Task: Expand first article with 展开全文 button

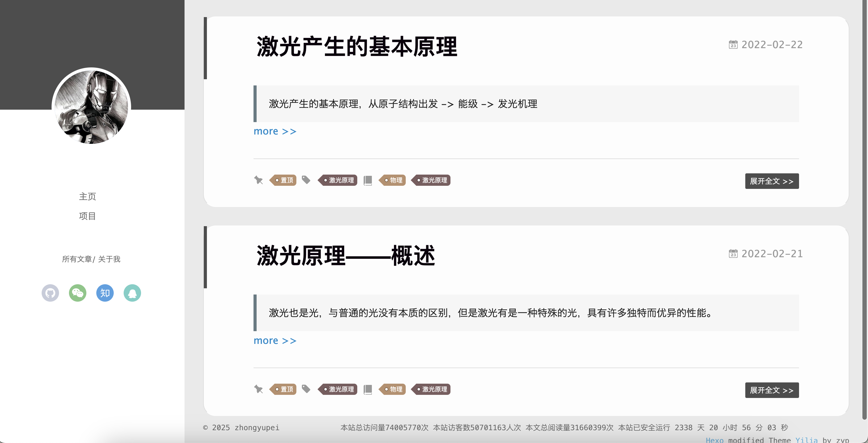Action: [x=771, y=181]
